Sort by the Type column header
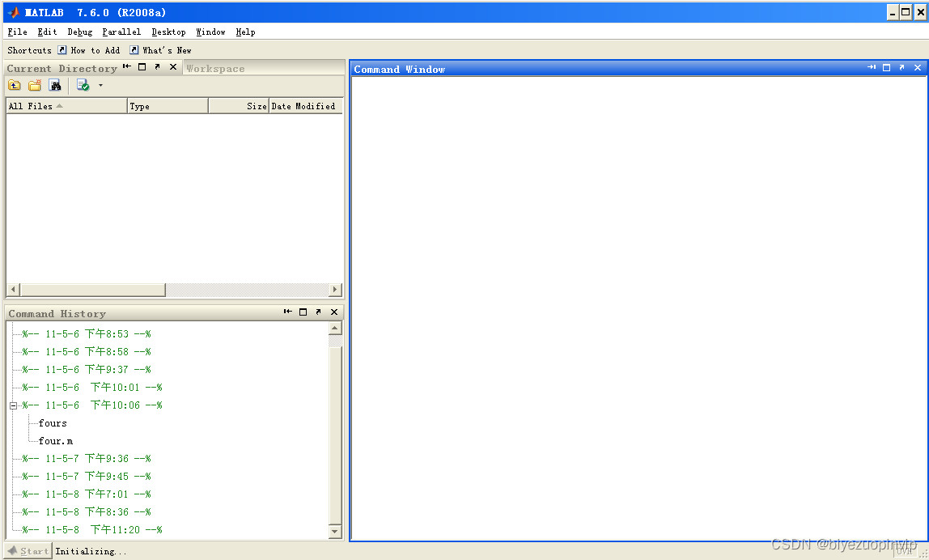The width and height of the screenshot is (929, 560). tap(168, 106)
